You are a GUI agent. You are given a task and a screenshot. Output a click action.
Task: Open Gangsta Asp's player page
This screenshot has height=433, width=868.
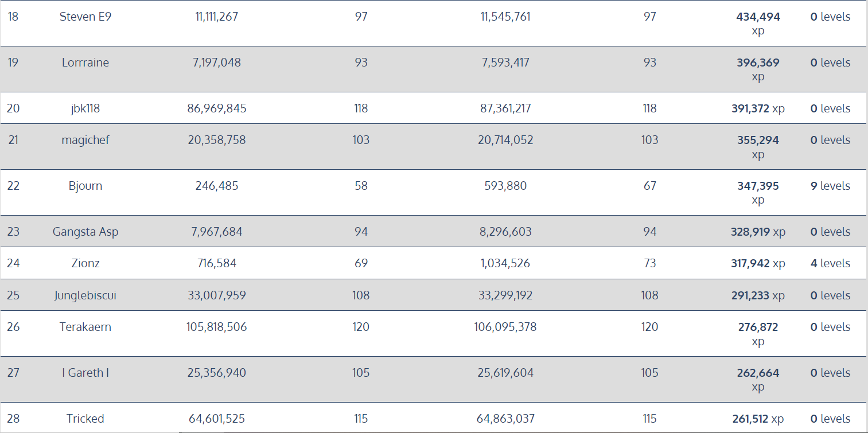(85, 232)
